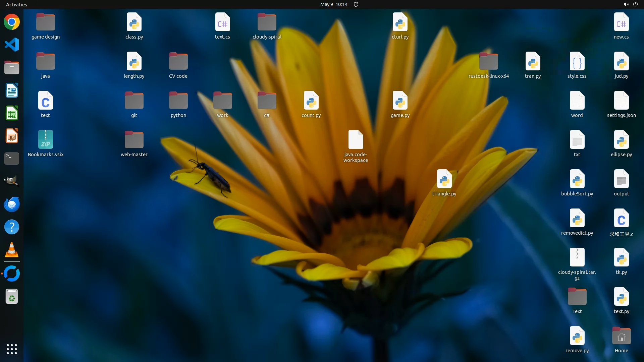Viewport: 644px width, 362px height.
Task: Open the Trash in the dock
Action: (x=12, y=297)
